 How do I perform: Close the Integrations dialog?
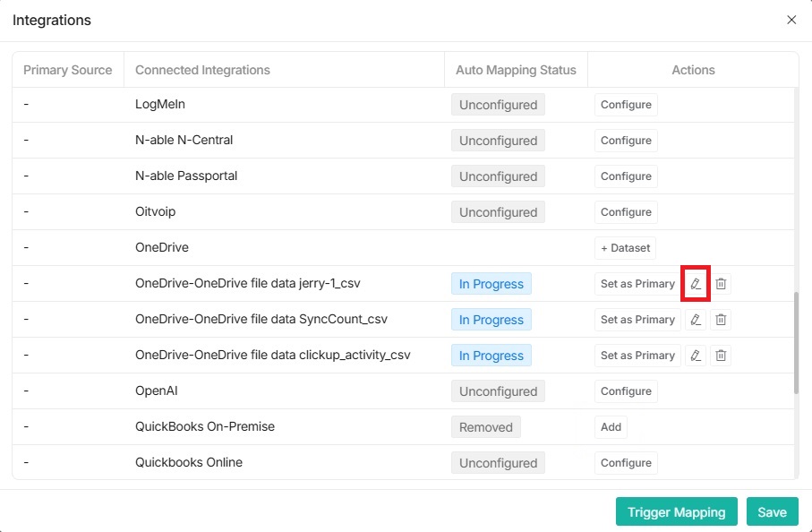(x=791, y=20)
